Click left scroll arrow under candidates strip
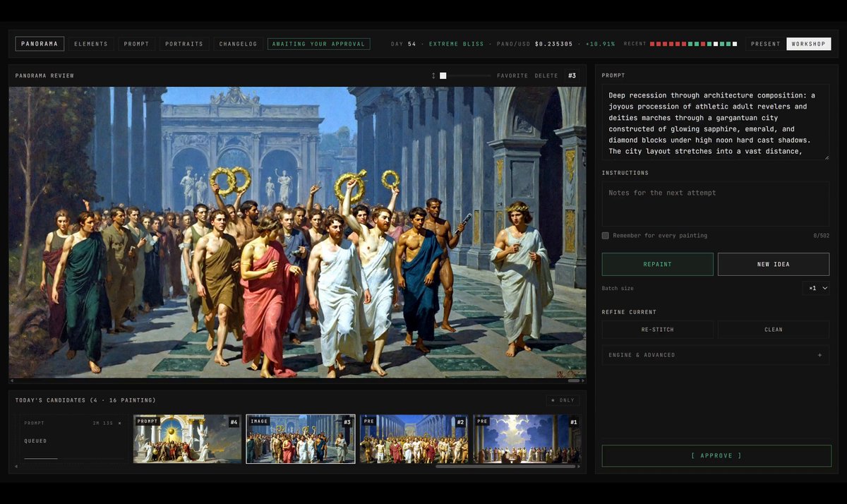 16,467
